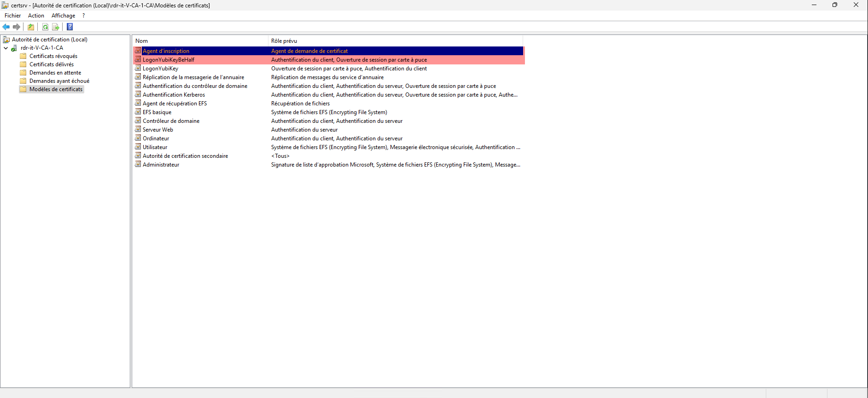Open the Affichage menu
This screenshot has width=868, height=398.
pos(63,16)
